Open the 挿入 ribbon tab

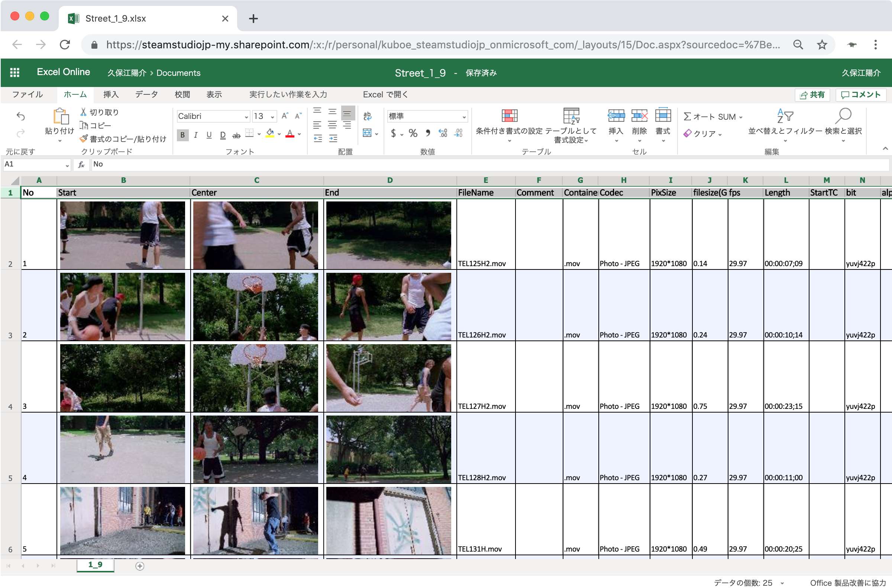pos(111,94)
